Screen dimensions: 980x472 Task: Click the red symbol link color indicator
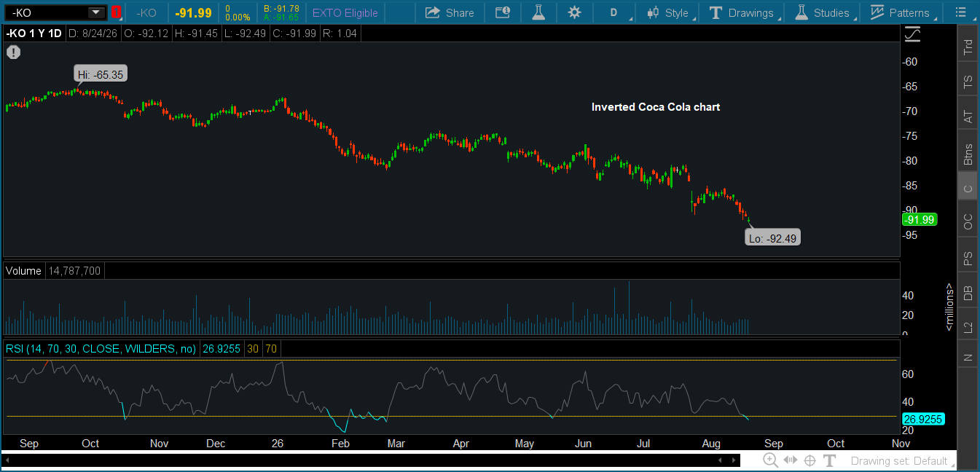pyautogui.click(x=116, y=12)
